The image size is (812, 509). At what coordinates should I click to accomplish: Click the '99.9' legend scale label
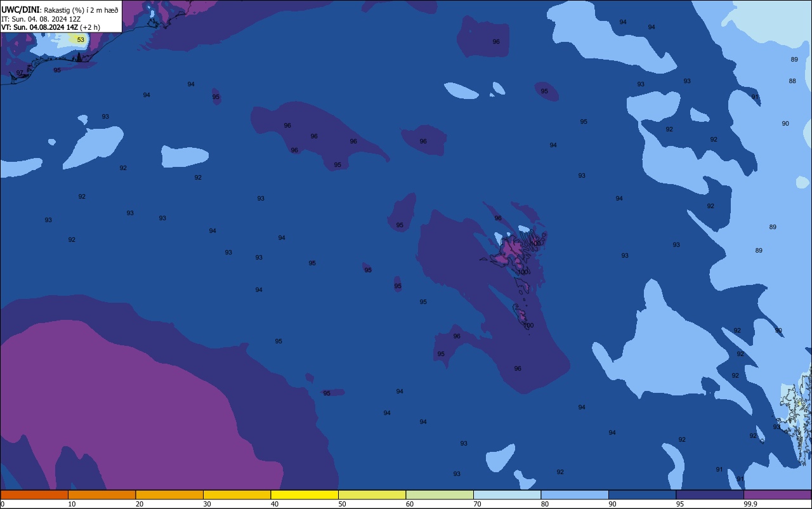click(x=751, y=504)
